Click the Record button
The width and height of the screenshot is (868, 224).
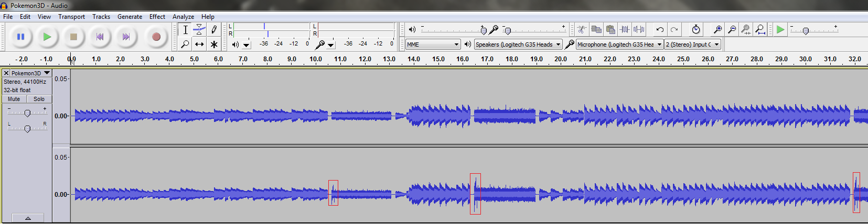[x=156, y=37]
